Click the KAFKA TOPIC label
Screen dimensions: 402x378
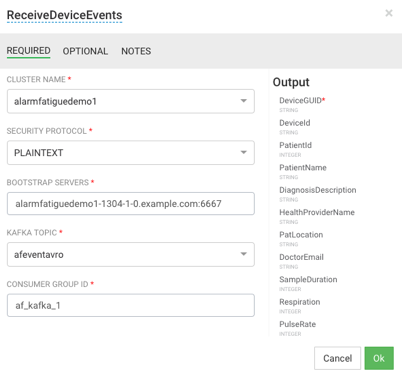(32, 232)
